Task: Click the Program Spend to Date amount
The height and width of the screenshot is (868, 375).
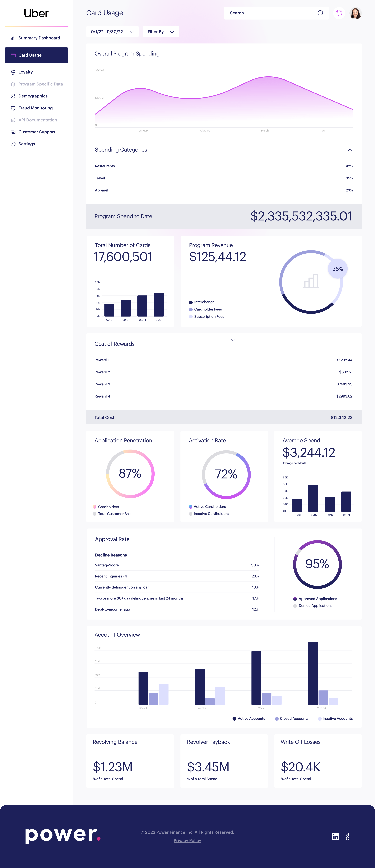Action: click(x=301, y=216)
